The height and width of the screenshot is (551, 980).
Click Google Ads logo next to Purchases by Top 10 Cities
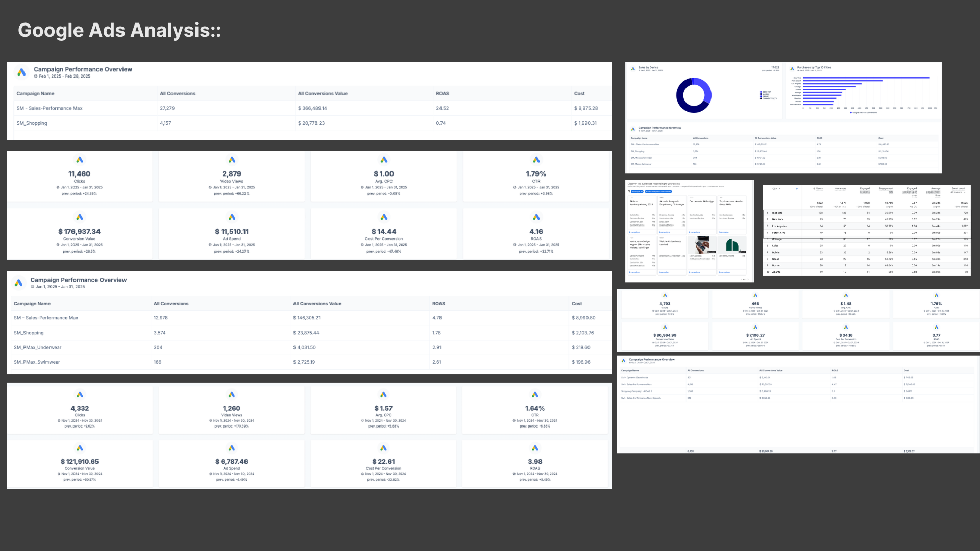point(792,68)
